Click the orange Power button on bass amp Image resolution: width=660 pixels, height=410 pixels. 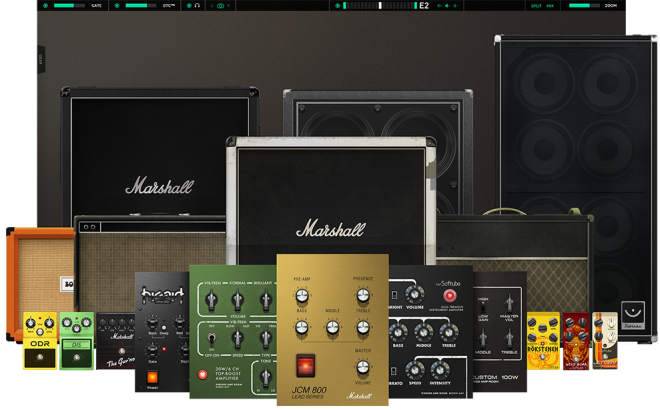(152, 377)
